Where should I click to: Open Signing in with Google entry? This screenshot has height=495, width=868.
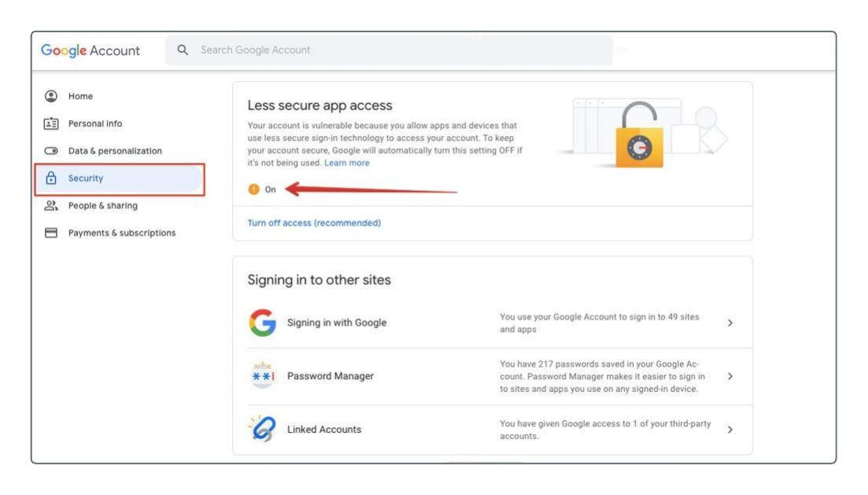(500, 323)
